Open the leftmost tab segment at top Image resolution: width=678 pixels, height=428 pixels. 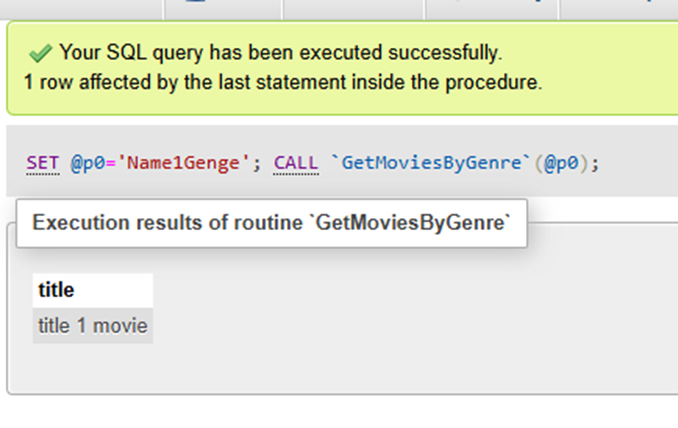81,10
